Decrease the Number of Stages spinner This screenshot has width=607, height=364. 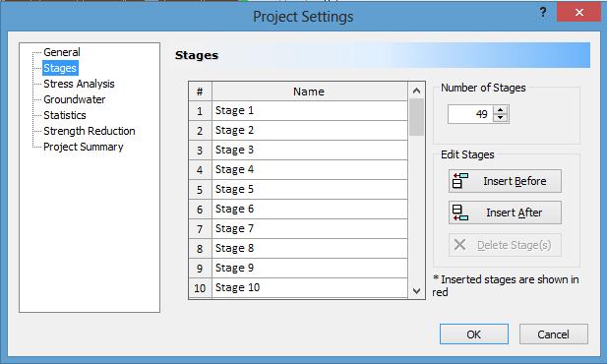coord(501,118)
